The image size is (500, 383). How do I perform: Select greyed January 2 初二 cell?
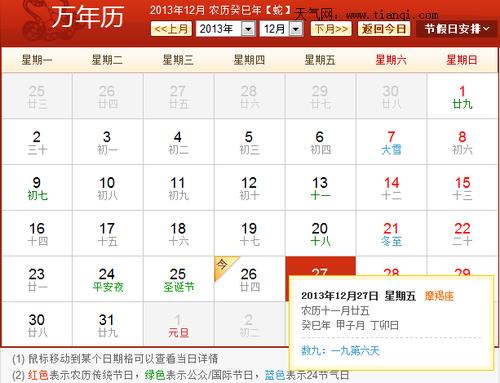pyautogui.click(x=250, y=324)
